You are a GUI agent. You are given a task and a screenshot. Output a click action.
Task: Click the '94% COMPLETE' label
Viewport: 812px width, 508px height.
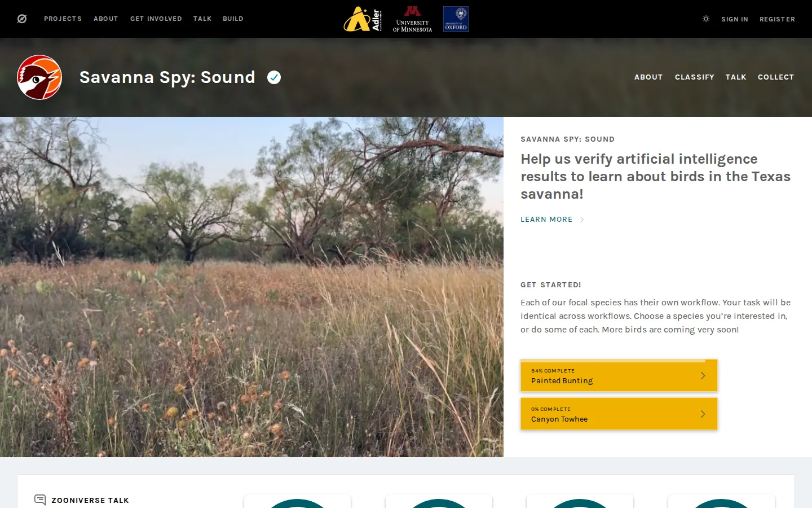[x=553, y=371]
